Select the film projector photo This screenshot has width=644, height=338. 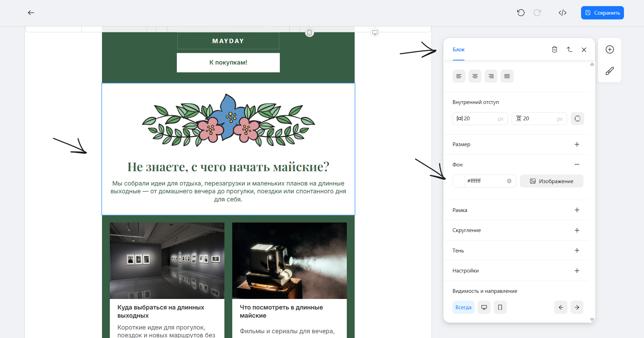click(289, 261)
